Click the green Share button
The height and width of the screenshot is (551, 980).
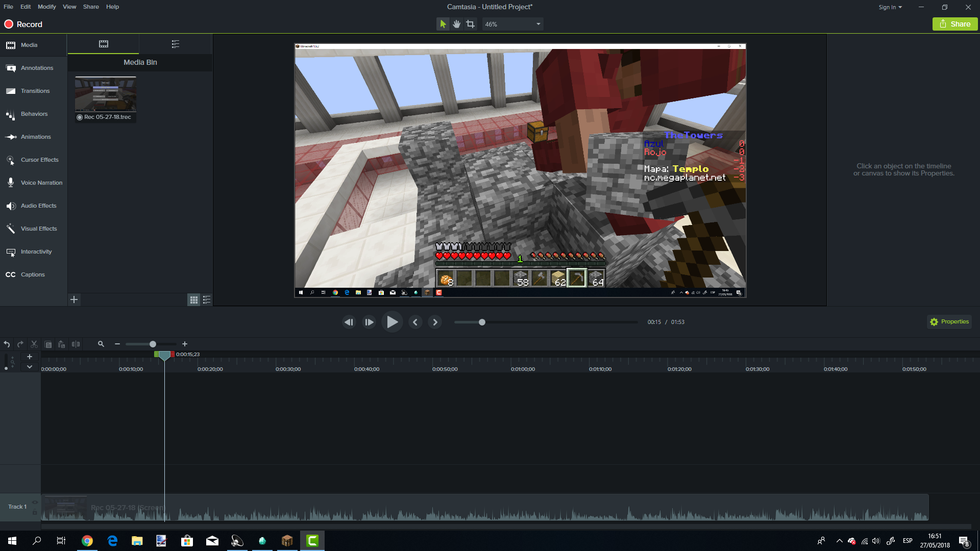click(x=955, y=24)
